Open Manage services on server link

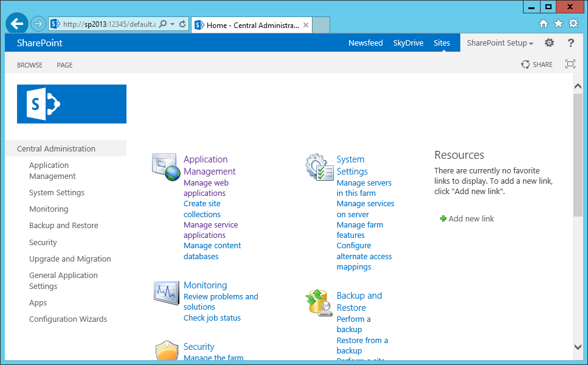(365, 209)
